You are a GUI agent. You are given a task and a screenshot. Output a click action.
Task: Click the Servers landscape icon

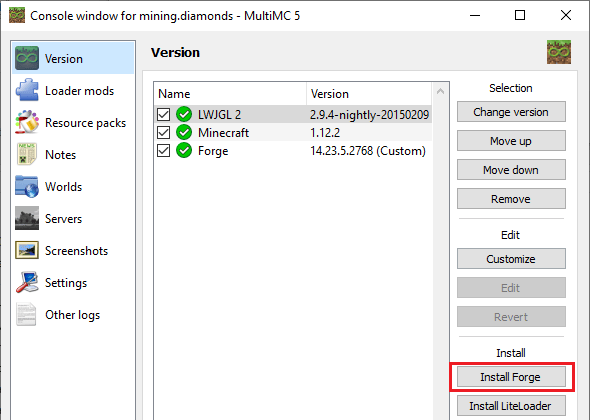[27, 218]
